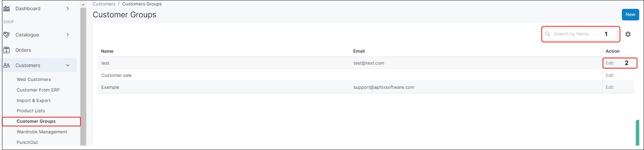Edit the test customer group
Image resolution: width=644 pixels, height=150 pixels.
(610, 63)
